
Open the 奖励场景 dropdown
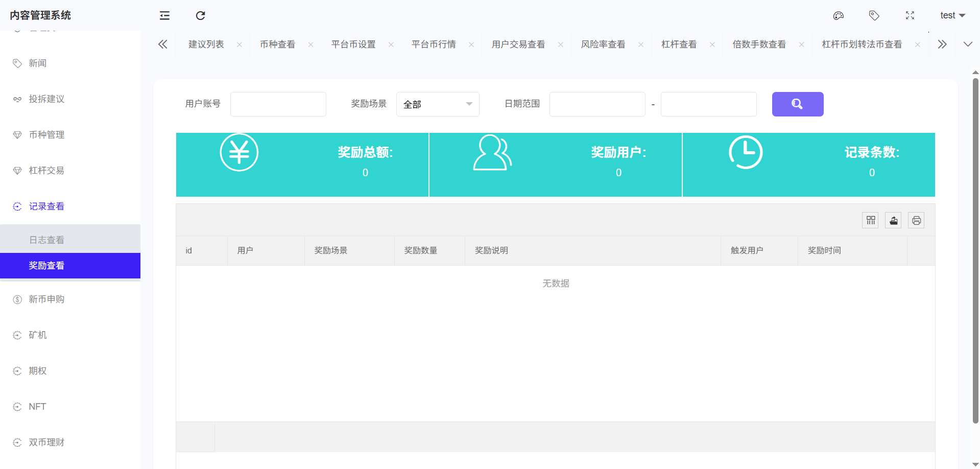438,104
